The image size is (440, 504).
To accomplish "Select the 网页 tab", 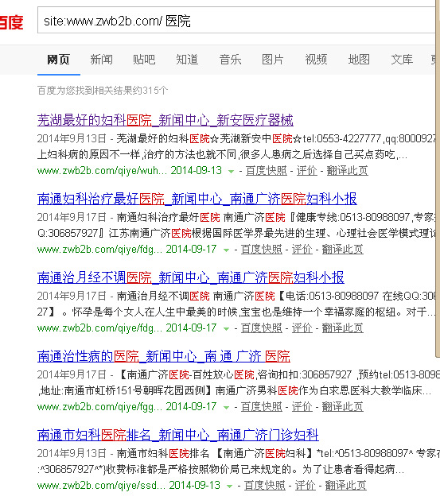I will pyautogui.click(x=59, y=60).
